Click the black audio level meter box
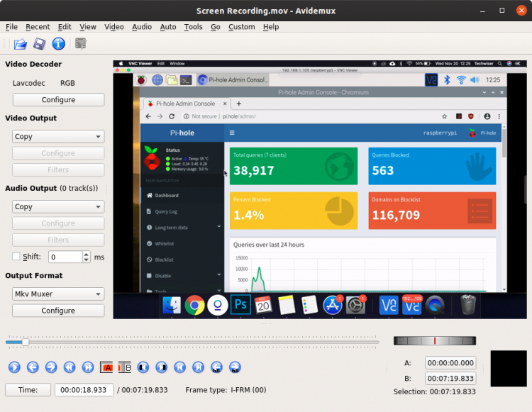Viewport: 532px width, 412px height. [x=509, y=369]
